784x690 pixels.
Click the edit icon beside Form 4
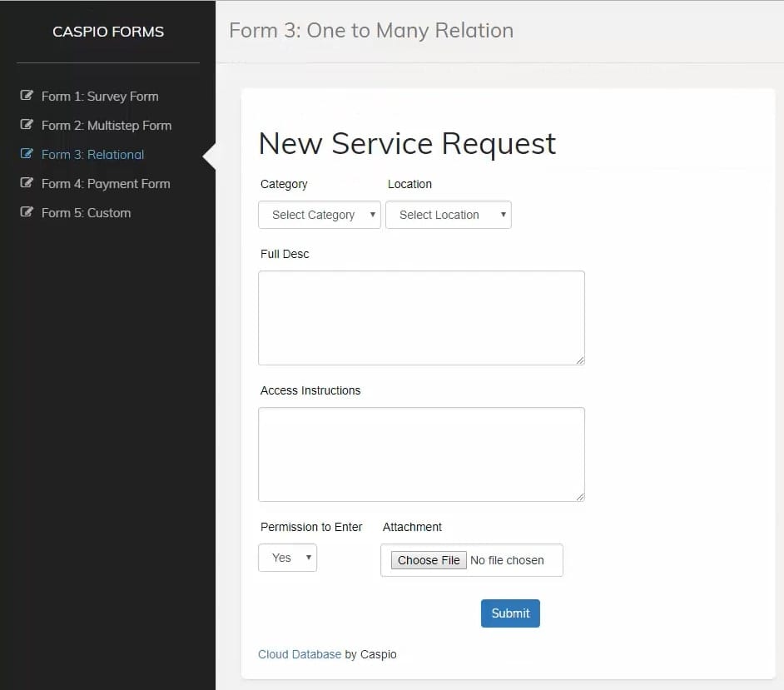(x=27, y=183)
